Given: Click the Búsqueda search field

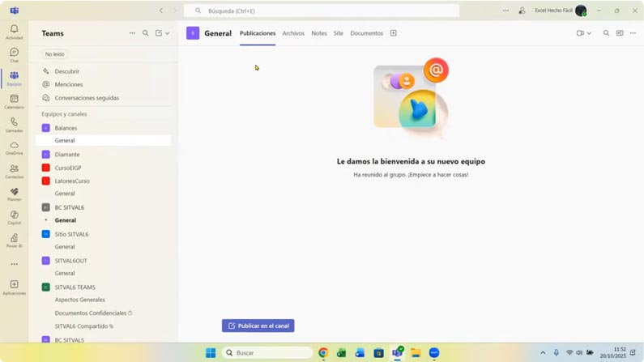Looking at the screenshot, I should (x=321, y=11).
